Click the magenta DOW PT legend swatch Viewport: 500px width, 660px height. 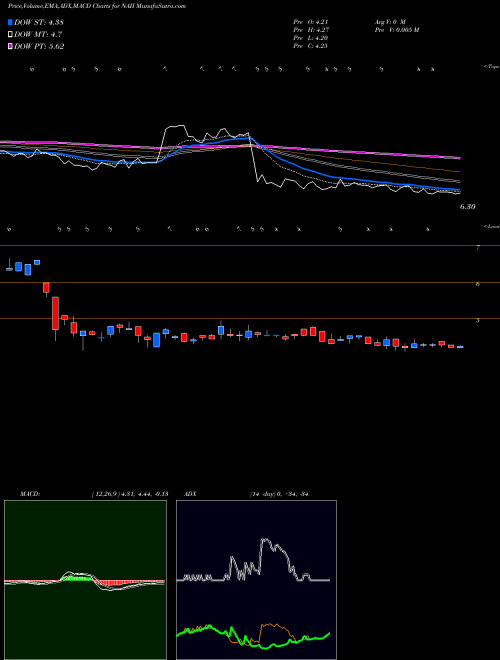[10, 47]
